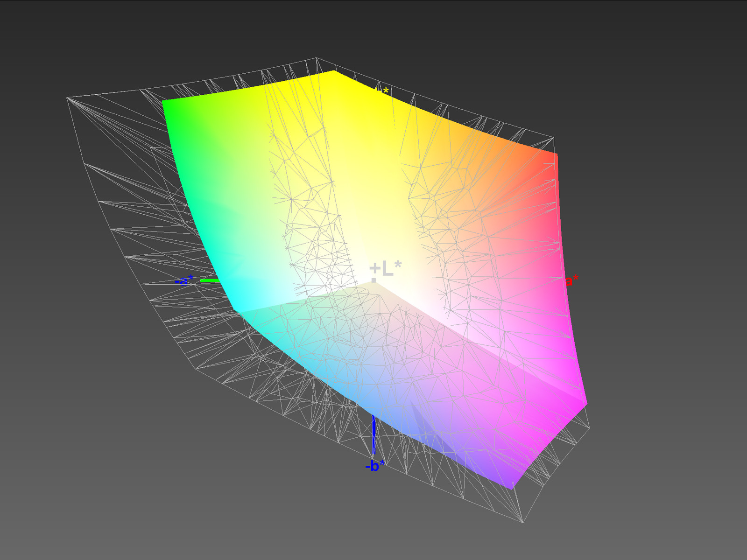Screen dimensions: 747x560
Task: Click the +L* axis label in the center
Action: (x=385, y=269)
